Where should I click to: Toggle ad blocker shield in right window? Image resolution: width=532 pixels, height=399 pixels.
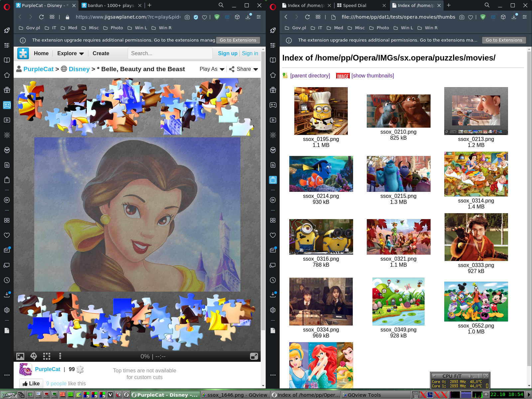click(x=483, y=17)
